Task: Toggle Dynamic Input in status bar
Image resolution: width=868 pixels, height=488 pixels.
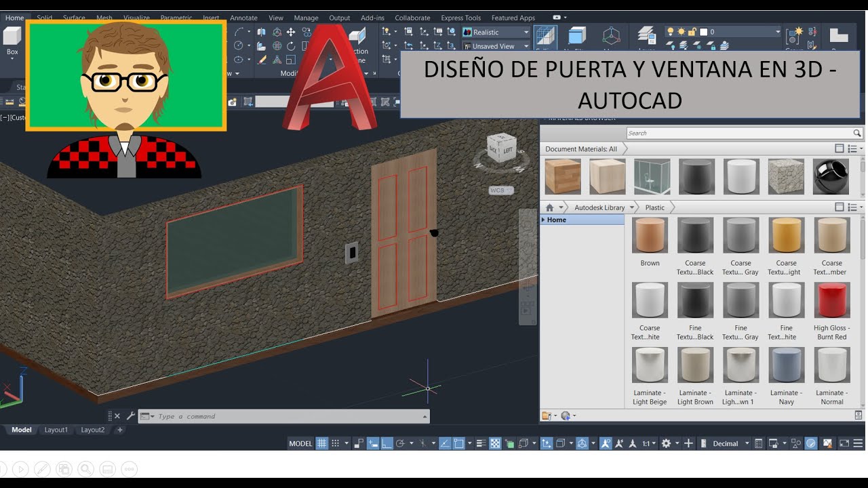Action: [373, 443]
